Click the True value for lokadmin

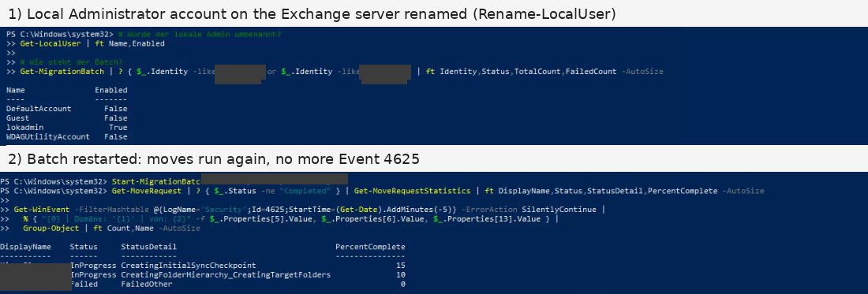(118, 128)
